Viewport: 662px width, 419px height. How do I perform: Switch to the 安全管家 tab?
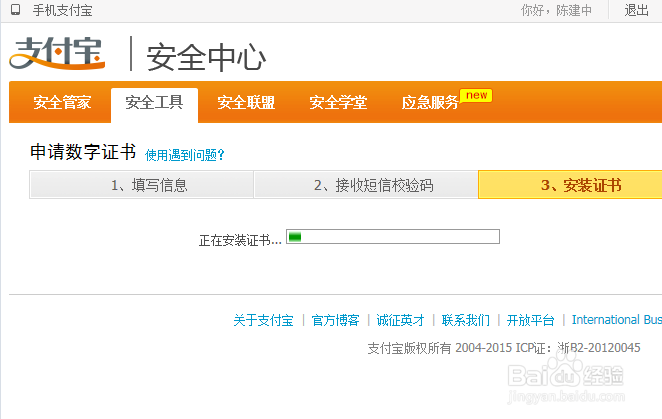point(62,103)
